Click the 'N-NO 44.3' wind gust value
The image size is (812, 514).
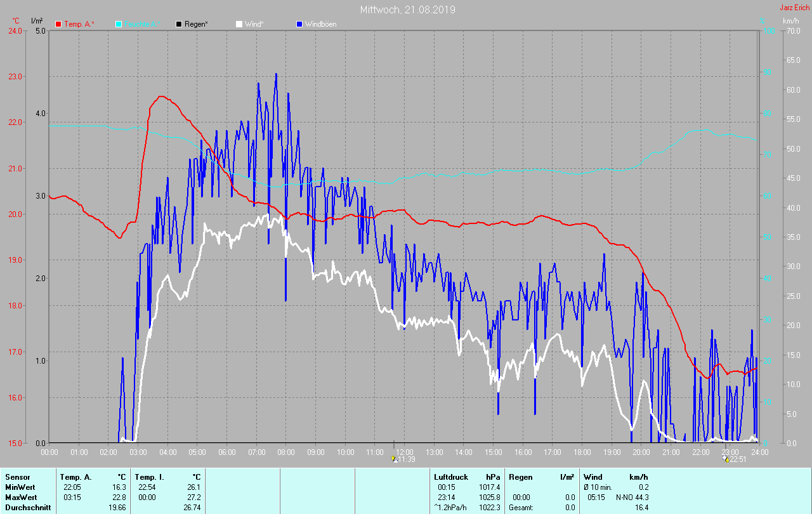coord(632,498)
